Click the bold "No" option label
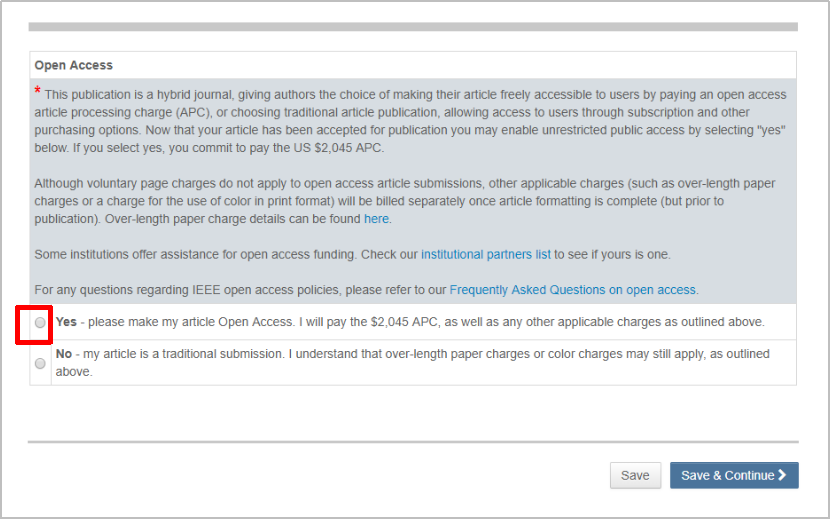The height and width of the screenshot is (519, 830). [64, 354]
